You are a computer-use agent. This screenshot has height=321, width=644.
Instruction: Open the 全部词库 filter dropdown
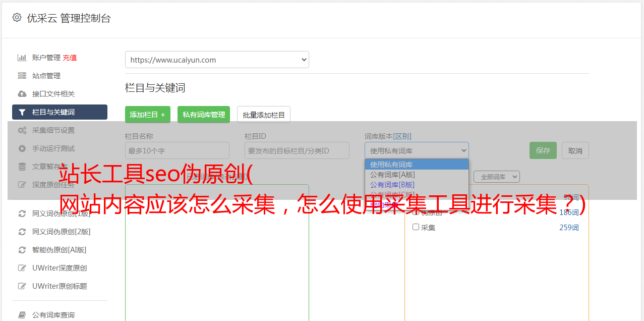(496, 177)
